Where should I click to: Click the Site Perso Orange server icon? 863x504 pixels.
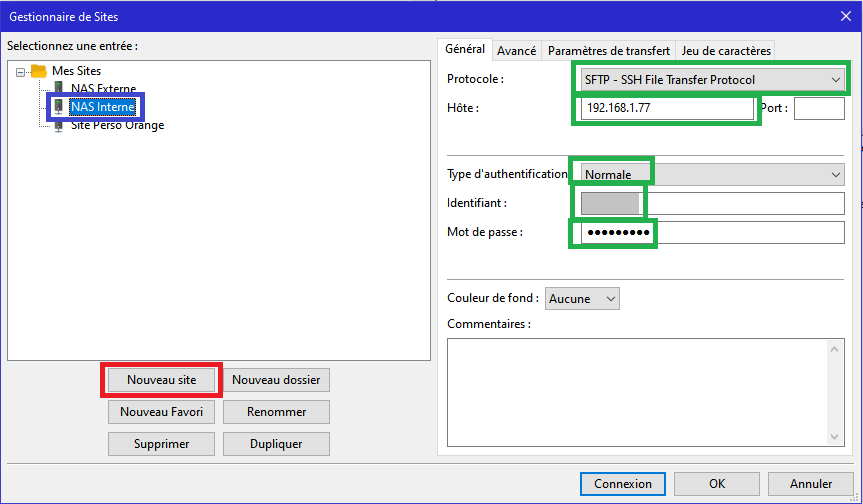(59, 125)
